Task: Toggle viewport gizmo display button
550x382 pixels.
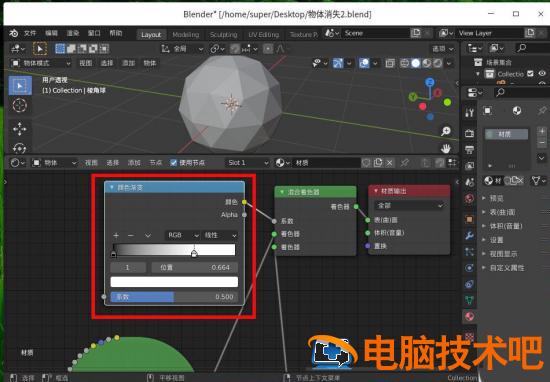Action: tap(338, 63)
